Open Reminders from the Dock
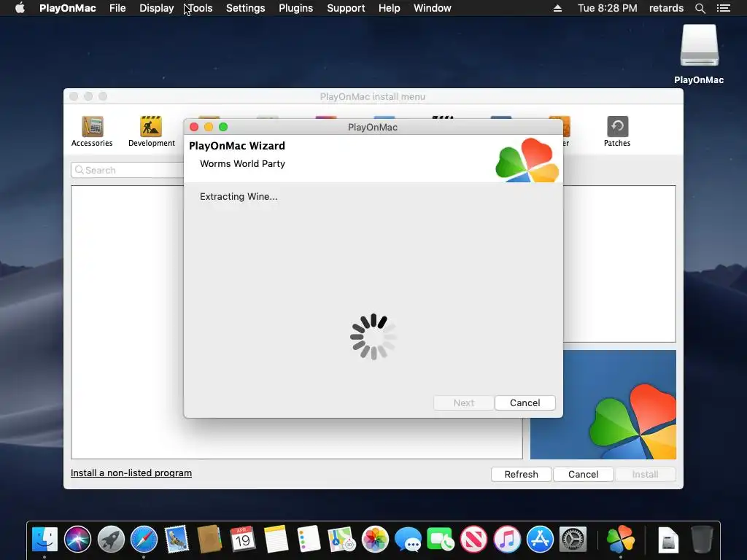Viewport: 747px width, 560px height. click(x=309, y=540)
